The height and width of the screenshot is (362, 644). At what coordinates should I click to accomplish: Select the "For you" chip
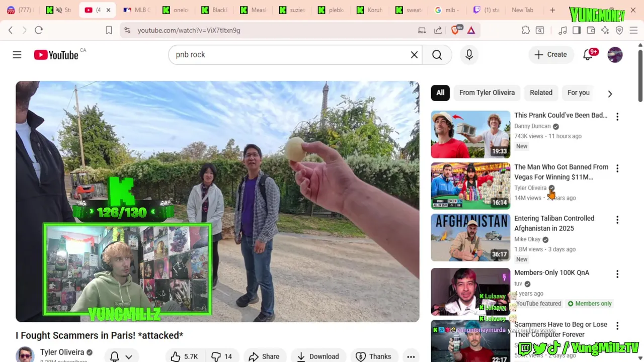click(579, 93)
